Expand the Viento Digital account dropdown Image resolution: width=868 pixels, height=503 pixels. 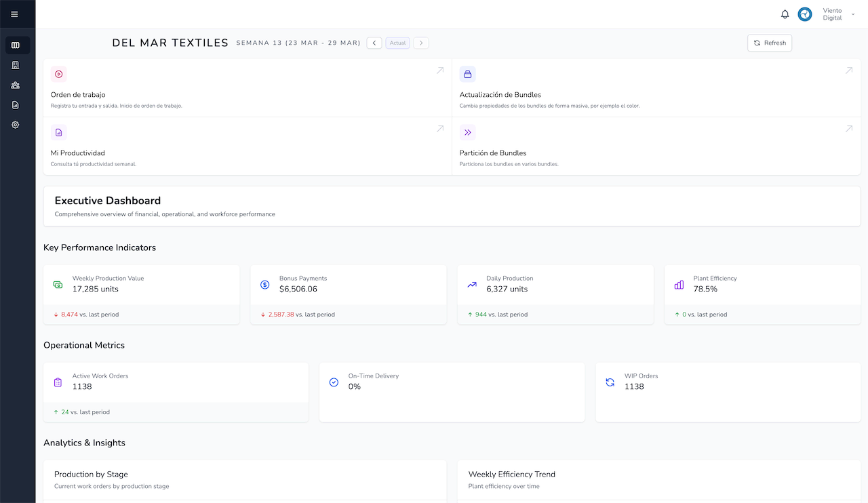point(852,14)
